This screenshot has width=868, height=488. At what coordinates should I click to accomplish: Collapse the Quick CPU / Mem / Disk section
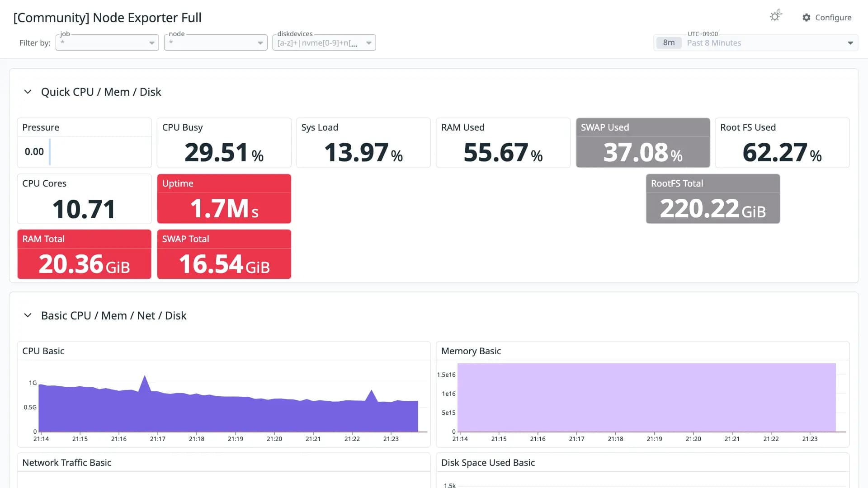coord(28,92)
